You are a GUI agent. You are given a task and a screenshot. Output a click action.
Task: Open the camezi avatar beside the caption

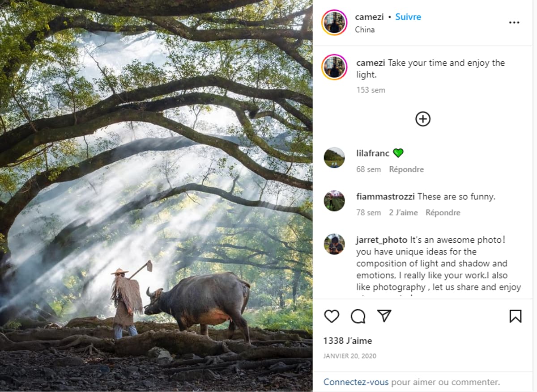click(334, 67)
